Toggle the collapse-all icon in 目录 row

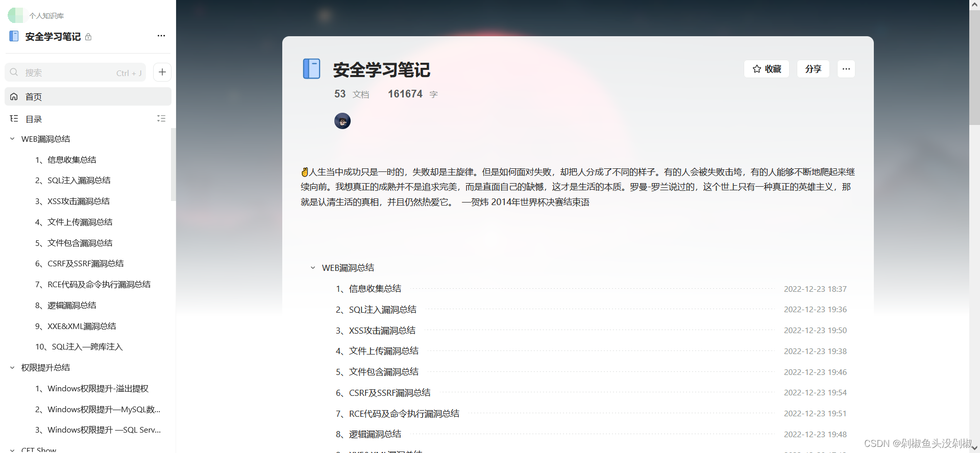(x=161, y=118)
